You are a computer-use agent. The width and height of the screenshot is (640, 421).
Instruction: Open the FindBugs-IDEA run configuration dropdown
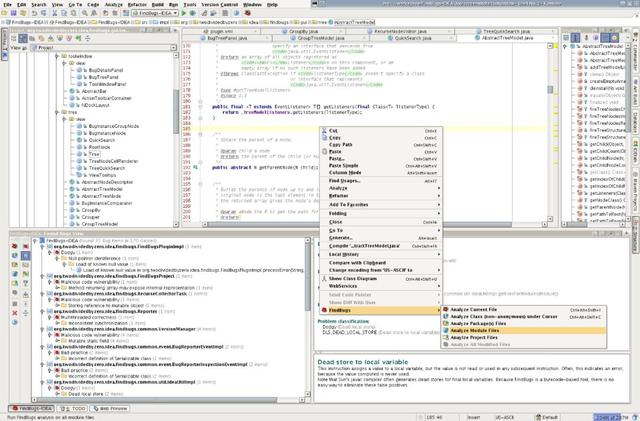[155, 13]
